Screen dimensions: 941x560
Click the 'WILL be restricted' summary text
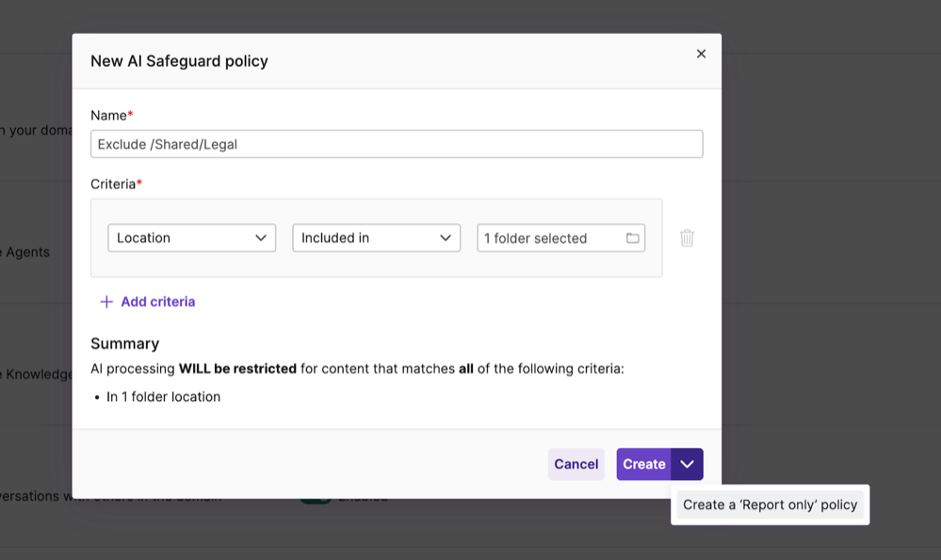click(237, 369)
